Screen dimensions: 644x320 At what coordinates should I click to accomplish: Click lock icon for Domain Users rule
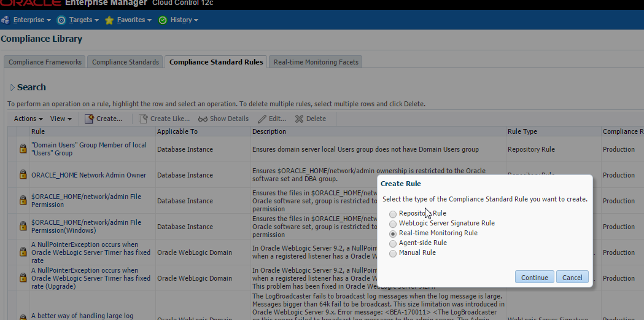click(23, 149)
